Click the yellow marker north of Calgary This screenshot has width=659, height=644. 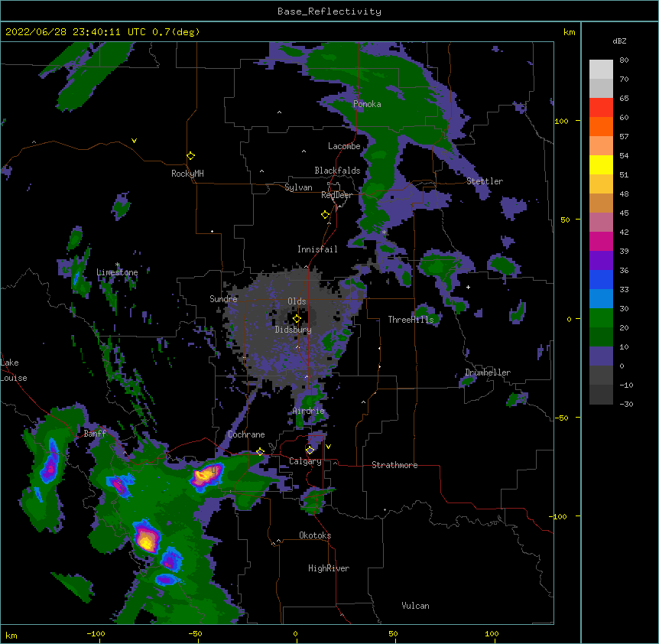click(x=310, y=450)
